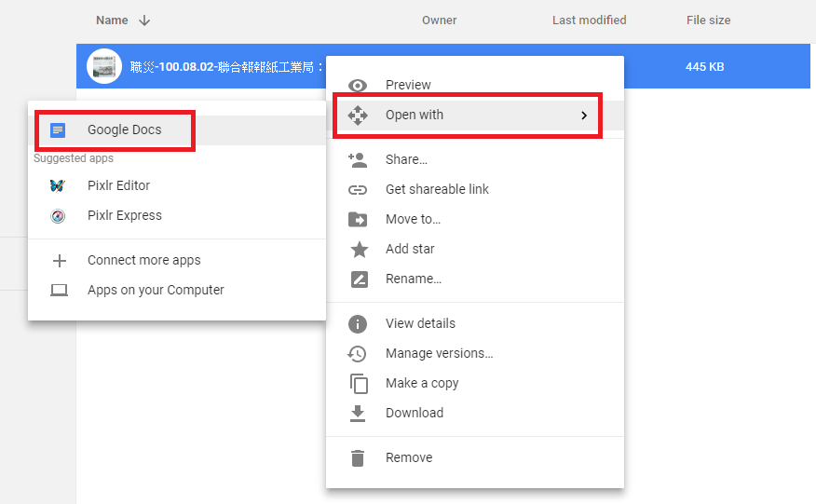Click the file name starting with 職災-100.08.02

(227, 67)
